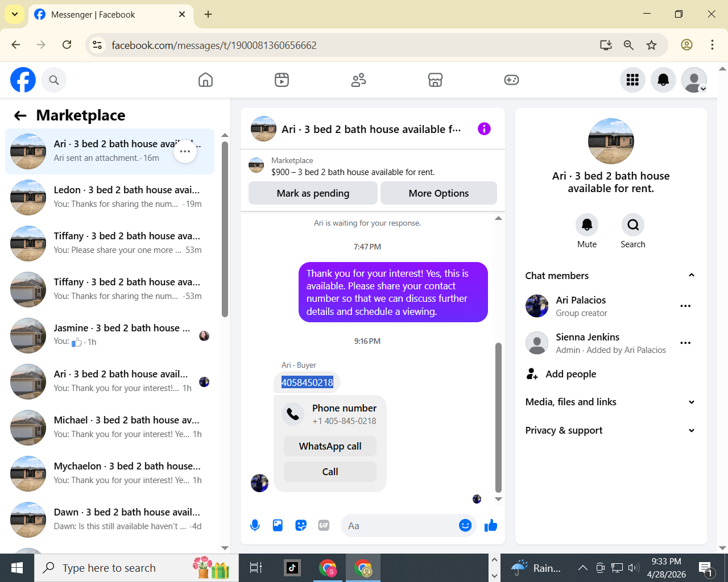Screen dimensions: 728x582
Task: Open Jasmine's conversation
Action: click(x=110, y=335)
